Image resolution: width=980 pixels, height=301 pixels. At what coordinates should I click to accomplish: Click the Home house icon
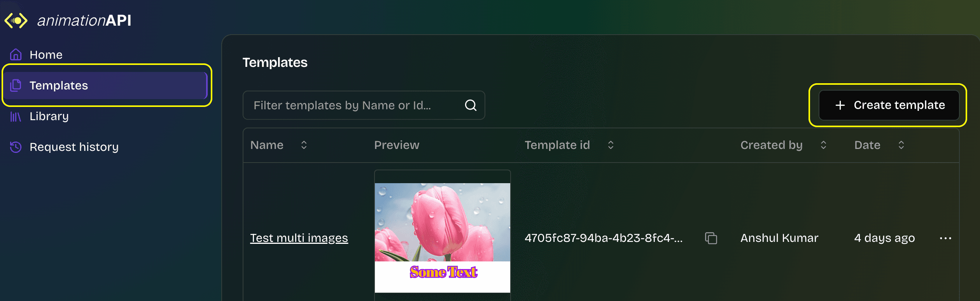(16, 54)
